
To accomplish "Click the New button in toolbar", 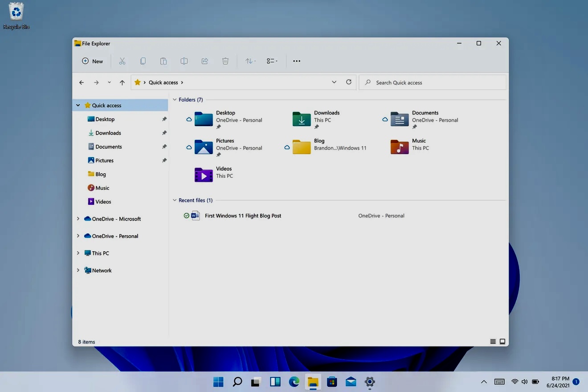I will [92, 61].
